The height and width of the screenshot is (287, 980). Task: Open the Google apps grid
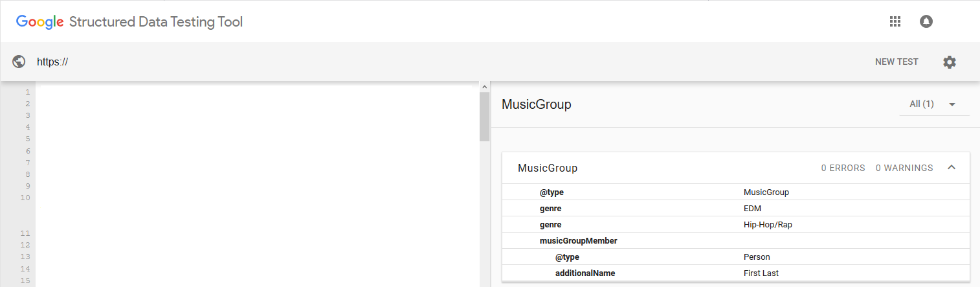click(x=895, y=21)
